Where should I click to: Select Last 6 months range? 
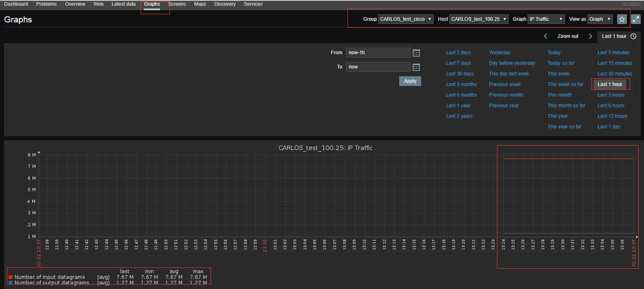coord(461,95)
